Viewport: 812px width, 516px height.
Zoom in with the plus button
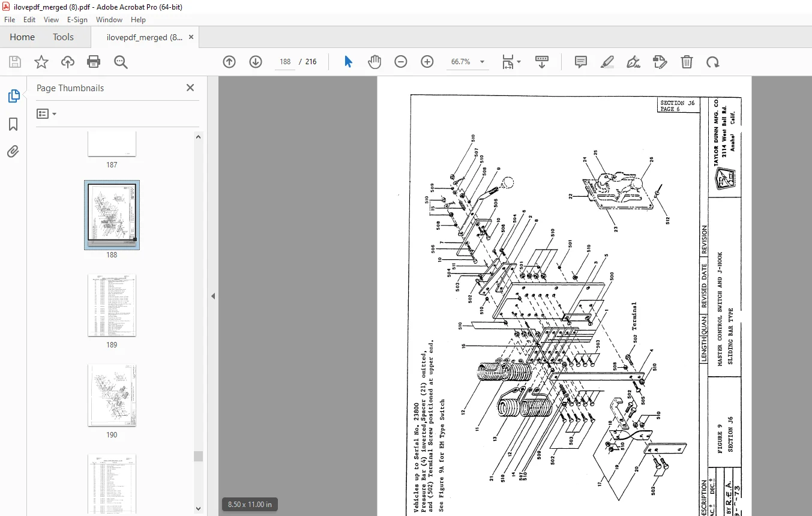click(427, 62)
